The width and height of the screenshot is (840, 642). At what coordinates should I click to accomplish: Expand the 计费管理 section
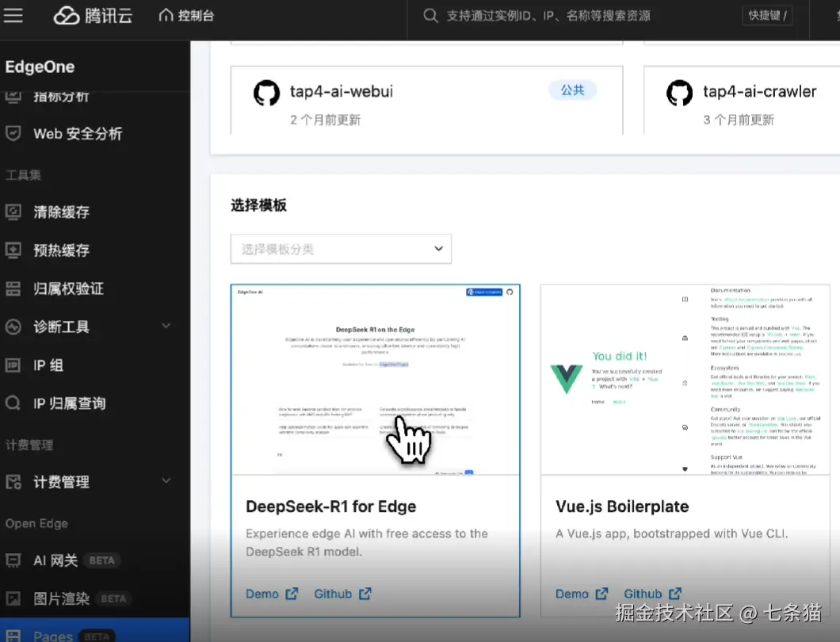click(x=60, y=481)
